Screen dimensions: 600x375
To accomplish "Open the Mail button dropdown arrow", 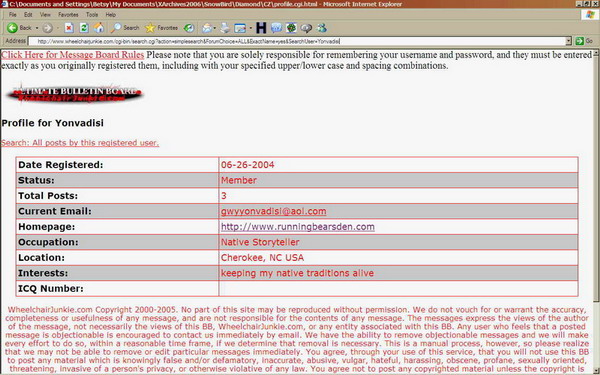I will [215, 28].
